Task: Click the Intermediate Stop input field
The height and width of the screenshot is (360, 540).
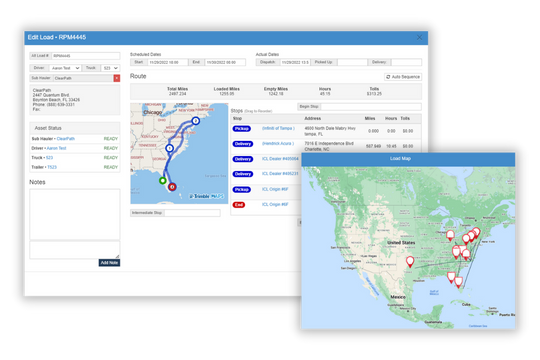Action: 192,213
